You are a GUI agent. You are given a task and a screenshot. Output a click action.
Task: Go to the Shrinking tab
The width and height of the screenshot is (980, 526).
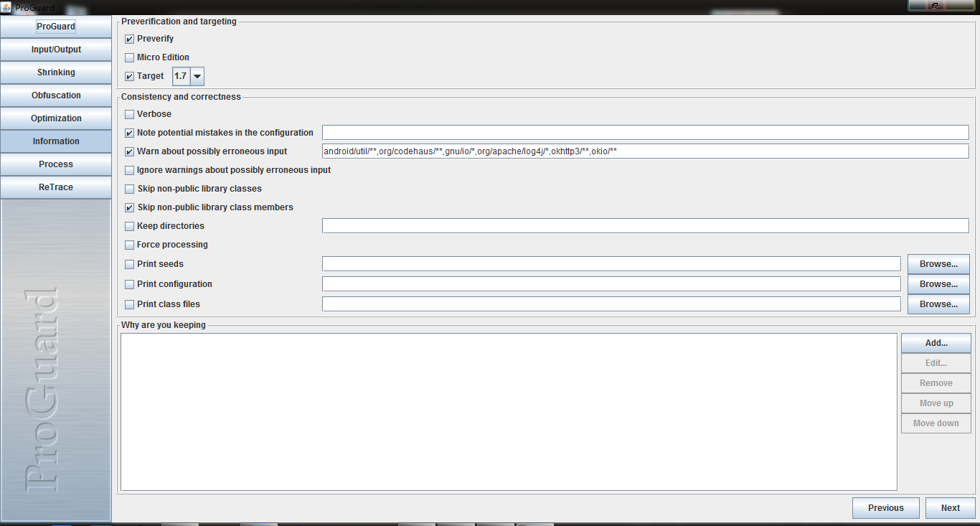pyautogui.click(x=56, y=72)
